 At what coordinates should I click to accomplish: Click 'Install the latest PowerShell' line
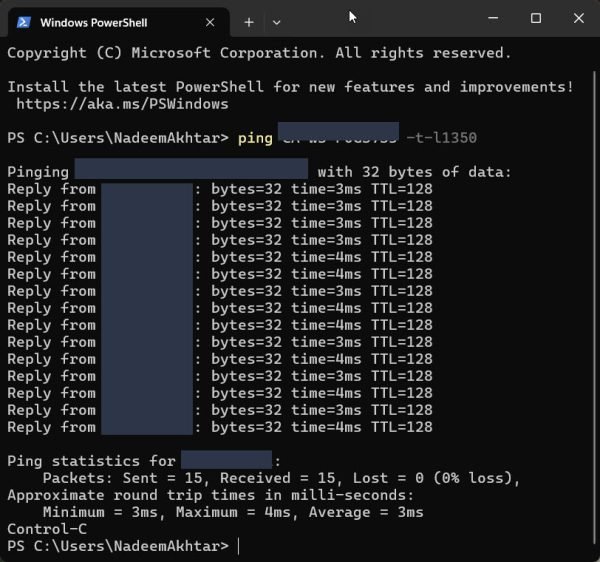291,87
